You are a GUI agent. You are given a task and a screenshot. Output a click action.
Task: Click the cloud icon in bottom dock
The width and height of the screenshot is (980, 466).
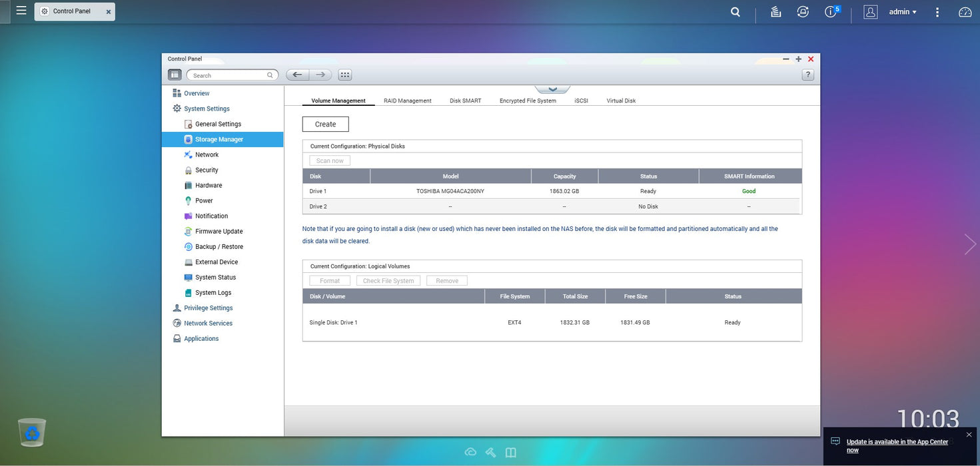click(x=470, y=453)
